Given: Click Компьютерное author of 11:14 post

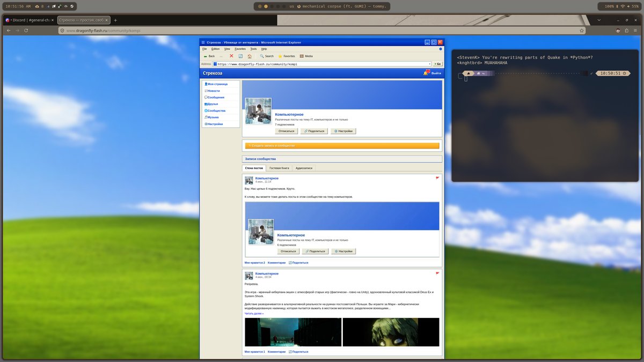Looking at the screenshot, I should 267,178.
